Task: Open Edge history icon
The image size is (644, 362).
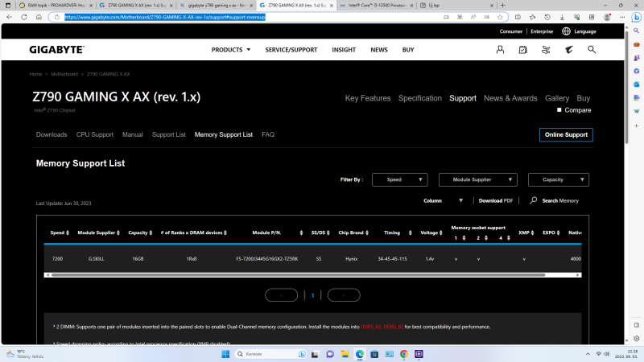Action: 547,17
